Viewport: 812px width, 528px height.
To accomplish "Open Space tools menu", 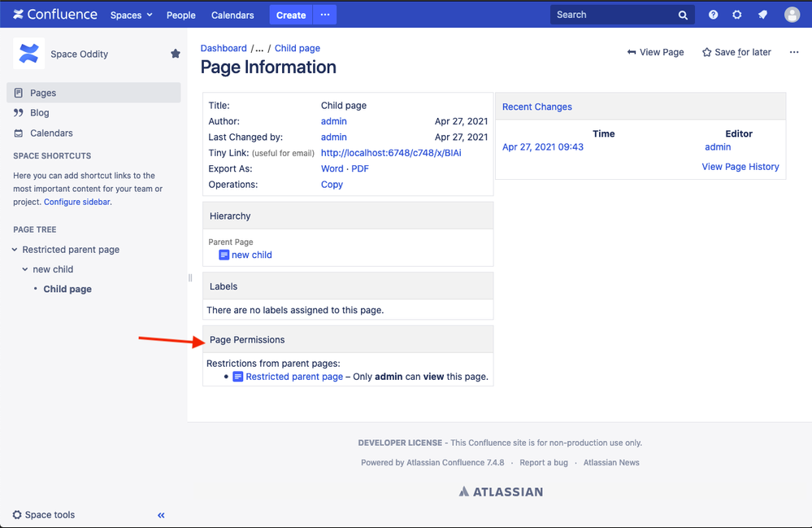I will [x=44, y=514].
